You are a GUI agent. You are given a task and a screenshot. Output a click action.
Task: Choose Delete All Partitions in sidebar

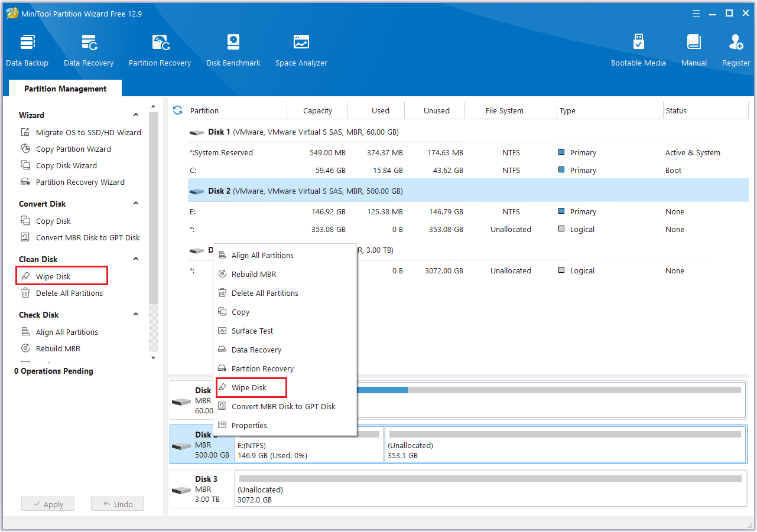(61, 293)
